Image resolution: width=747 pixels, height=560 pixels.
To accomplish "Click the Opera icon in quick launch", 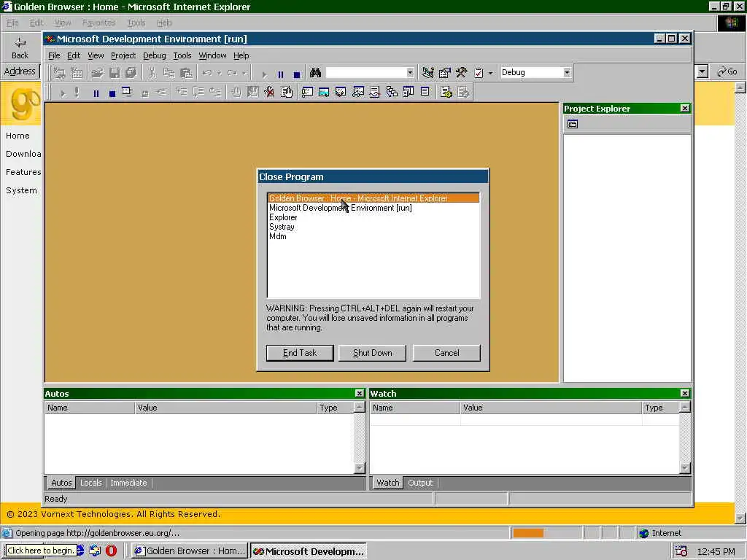I will point(111,551).
